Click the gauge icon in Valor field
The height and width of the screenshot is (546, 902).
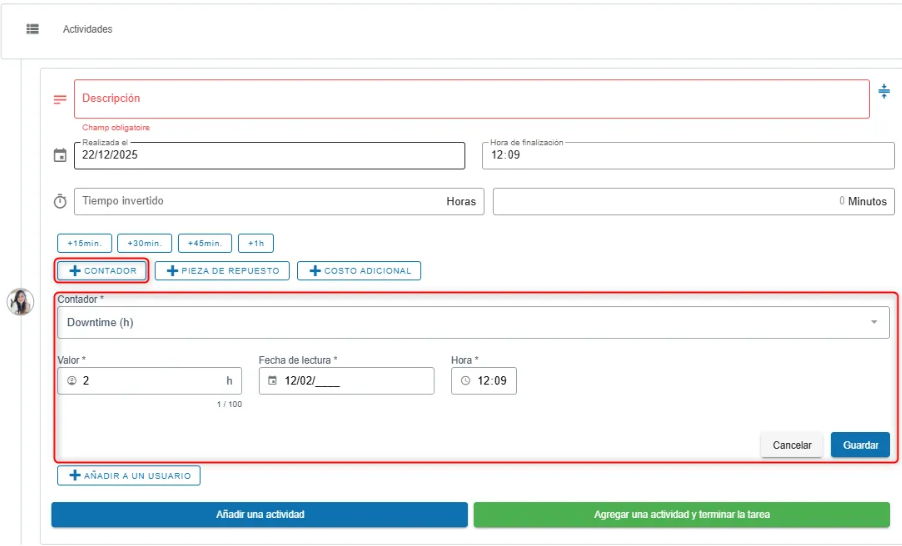[71, 381]
